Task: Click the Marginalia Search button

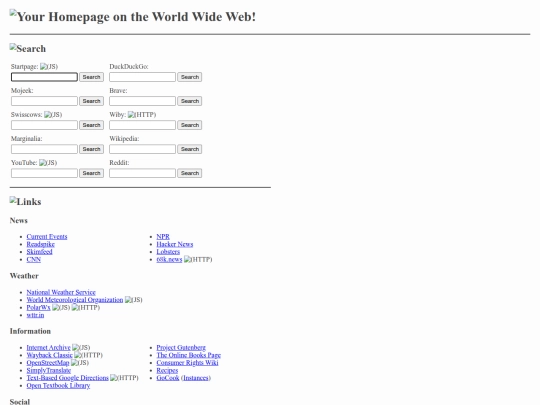Action: (91, 149)
